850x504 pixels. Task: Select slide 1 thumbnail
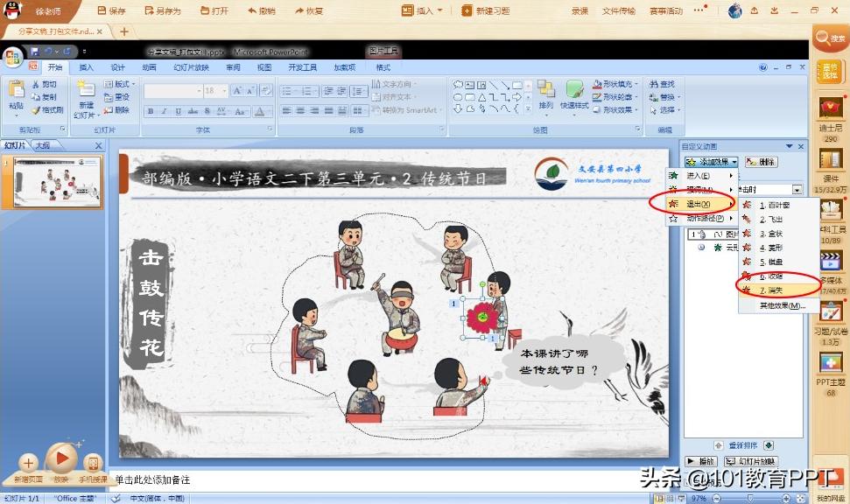tap(58, 181)
